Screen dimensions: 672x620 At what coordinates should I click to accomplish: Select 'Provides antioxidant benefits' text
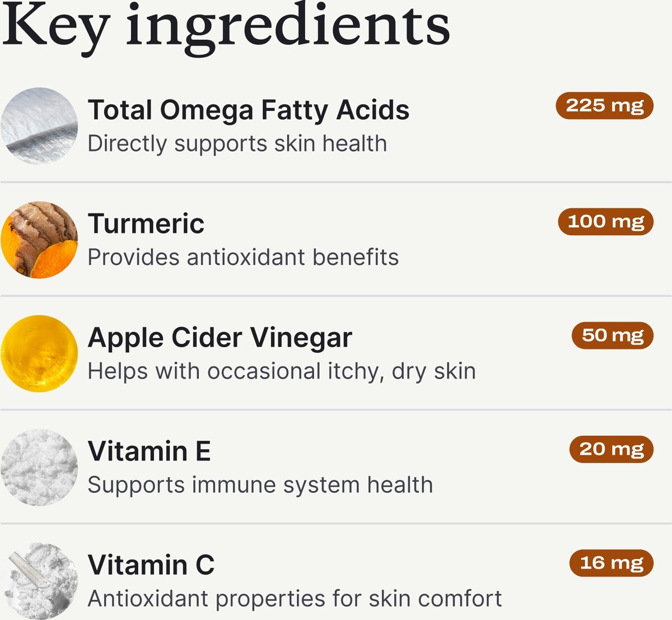click(x=243, y=257)
